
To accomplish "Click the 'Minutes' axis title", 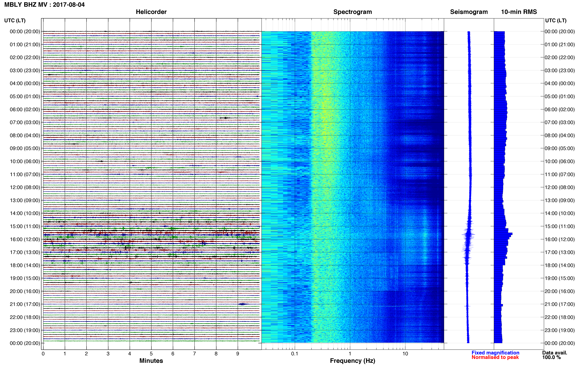I will click(151, 361).
